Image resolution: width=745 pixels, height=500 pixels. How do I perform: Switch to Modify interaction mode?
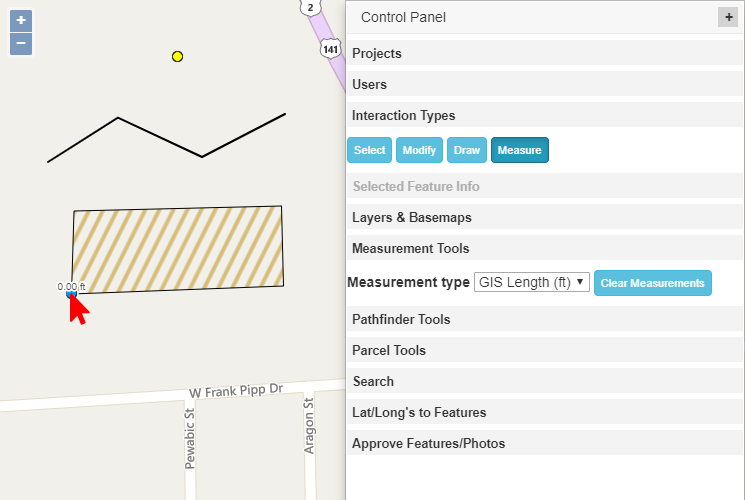pos(419,150)
